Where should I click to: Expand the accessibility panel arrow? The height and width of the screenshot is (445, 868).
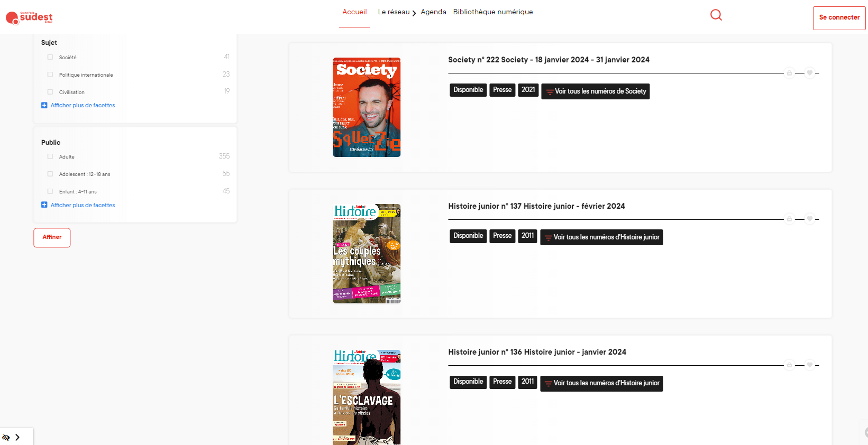click(17, 437)
